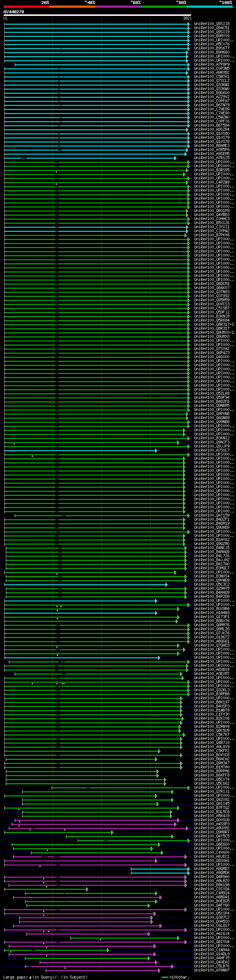Click the red ~20% identity legend bar
Image resolution: width=236 pixels, height=980 pixels.
point(26,7)
